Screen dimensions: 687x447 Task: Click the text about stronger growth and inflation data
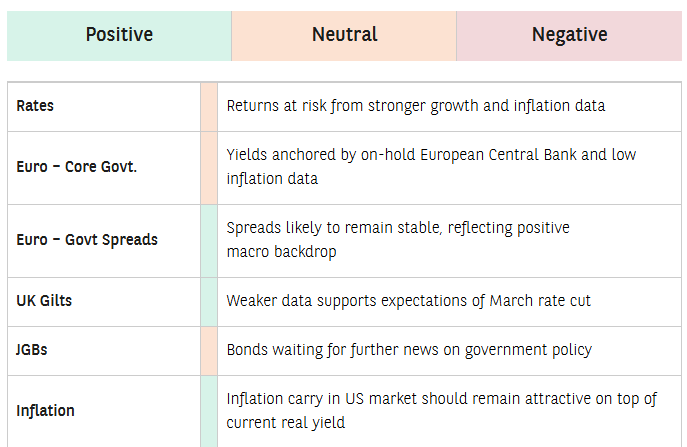[416, 106]
